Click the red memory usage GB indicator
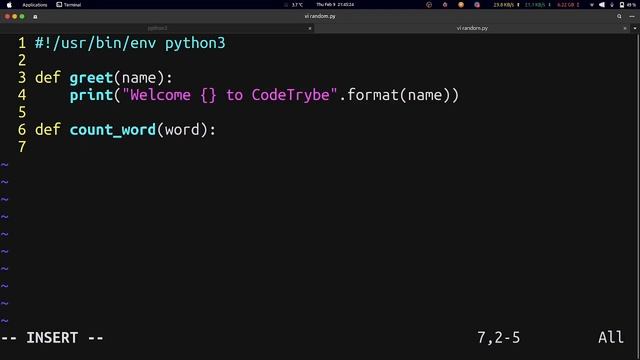Screen dimensions: 640x360 click(568, 5)
